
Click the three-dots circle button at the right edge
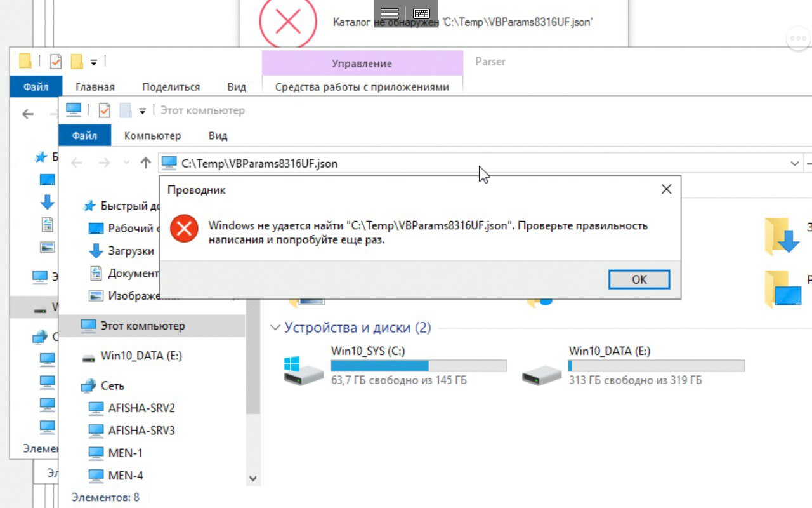coord(799,39)
